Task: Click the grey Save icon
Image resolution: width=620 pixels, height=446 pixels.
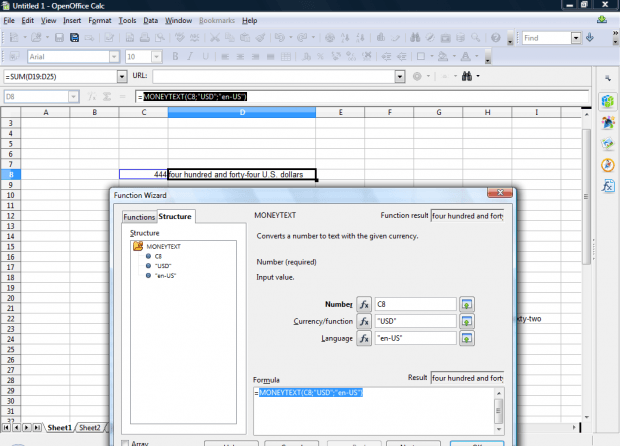Action: pyautogui.click(x=59, y=38)
